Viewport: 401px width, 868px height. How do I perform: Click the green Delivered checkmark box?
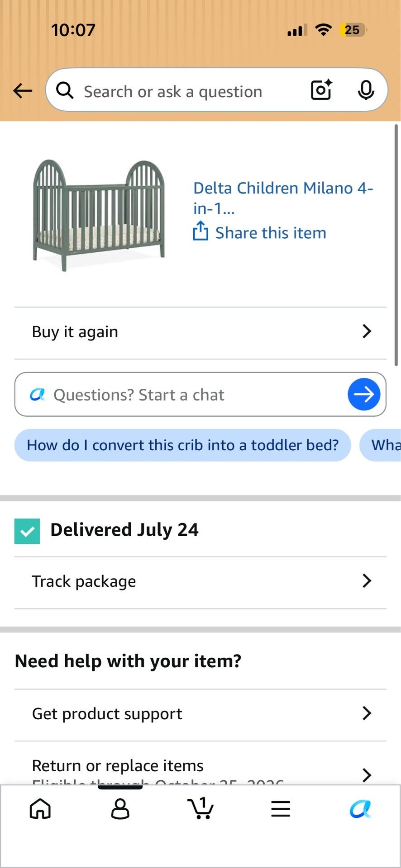point(27,531)
